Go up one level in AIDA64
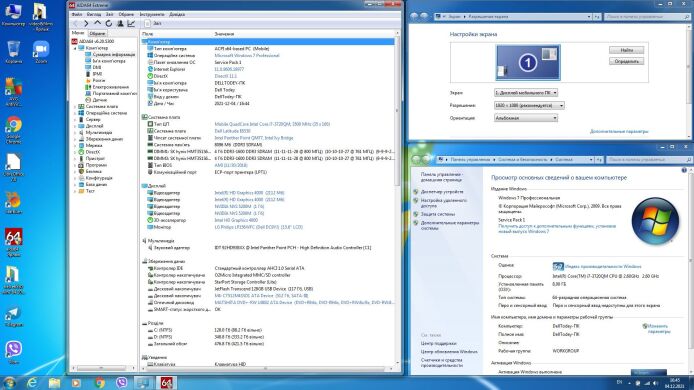This screenshot has width=694, height=390. [97, 23]
